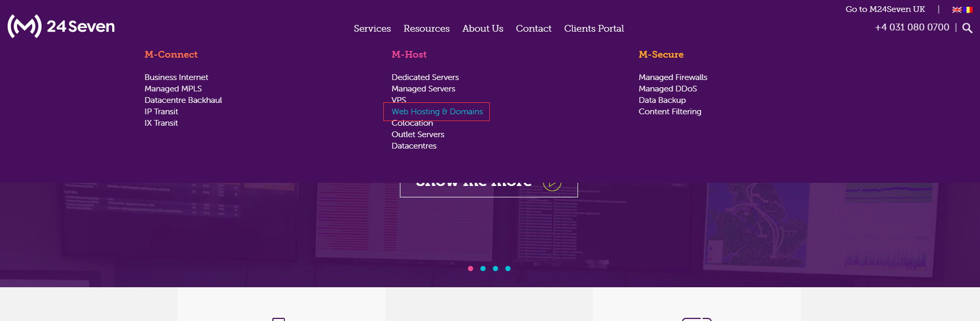Open the Services menu
Image resolution: width=980 pixels, height=321 pixels.
(372, 29)
